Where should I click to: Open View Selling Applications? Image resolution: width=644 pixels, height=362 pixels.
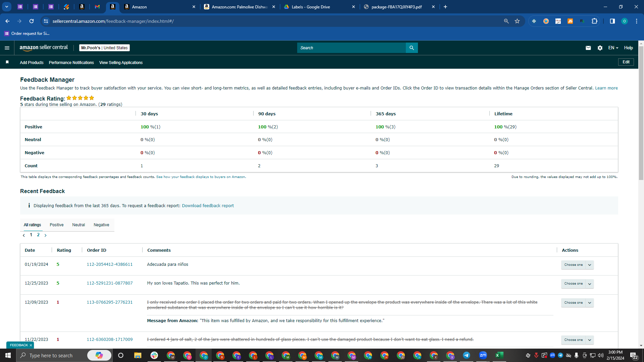[x=121, y=63]
